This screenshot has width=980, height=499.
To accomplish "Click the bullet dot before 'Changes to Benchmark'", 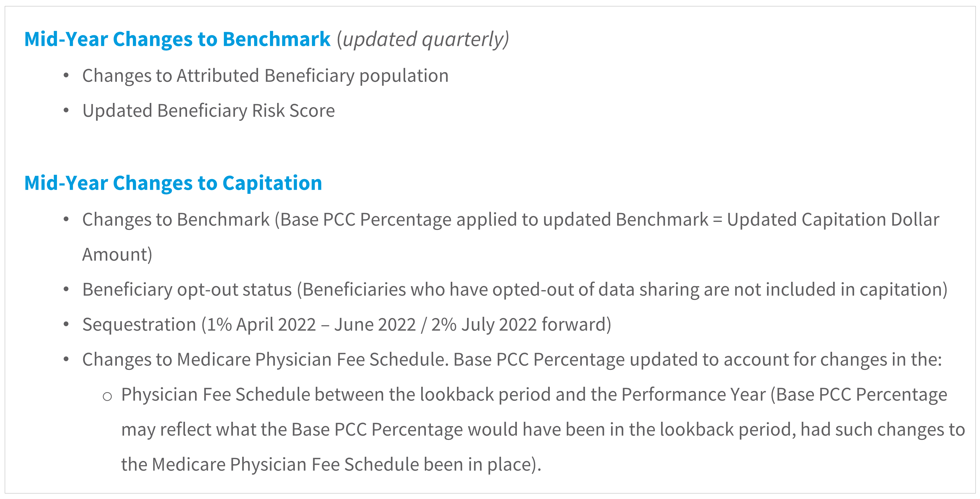I will [x=66, y=219].
